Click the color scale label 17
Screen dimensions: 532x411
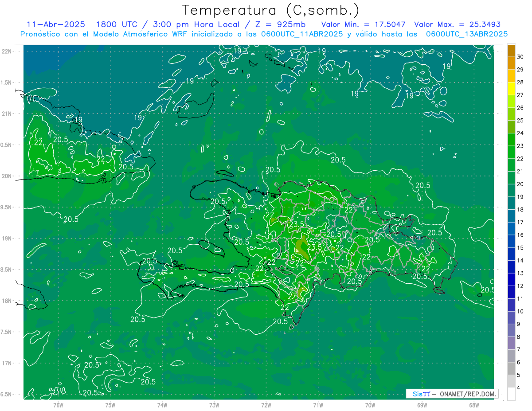(520, 222)
